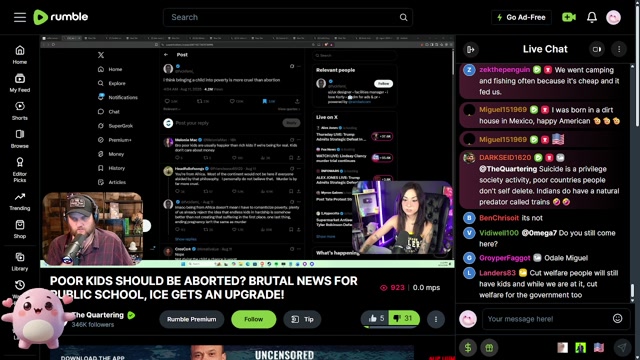The image size is (640, 360).
Task: Click the Rumble logo
Action: pos(60,17)
